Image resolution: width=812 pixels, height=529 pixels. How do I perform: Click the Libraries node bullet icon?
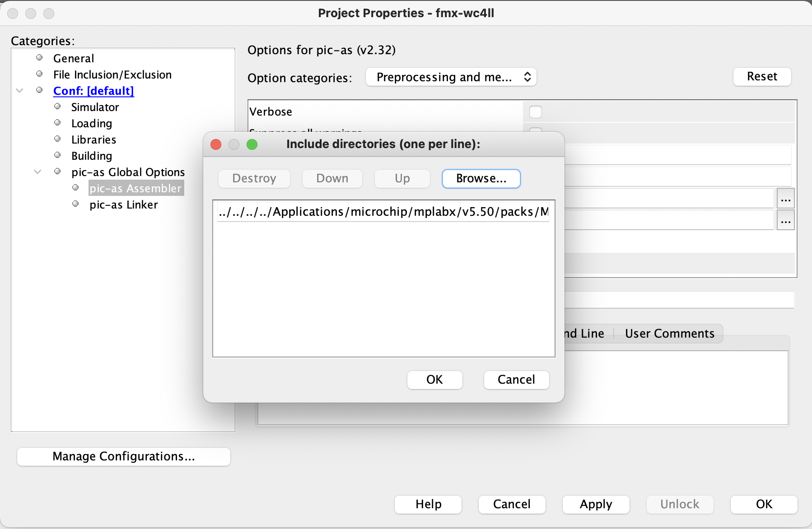(58, 139)
